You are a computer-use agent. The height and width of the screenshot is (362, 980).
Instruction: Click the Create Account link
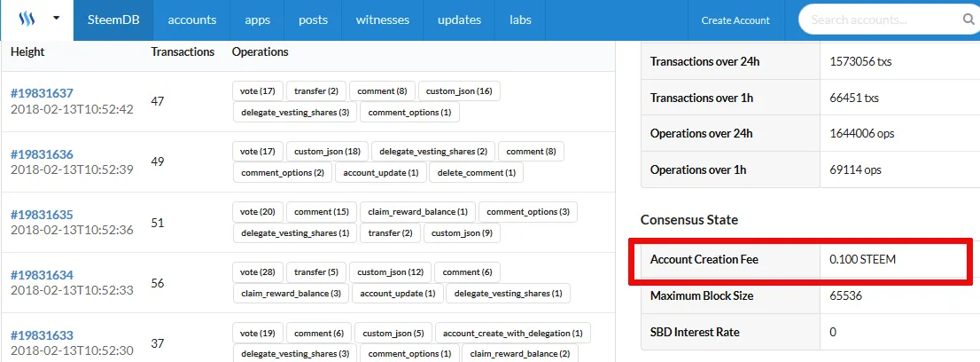735,20
